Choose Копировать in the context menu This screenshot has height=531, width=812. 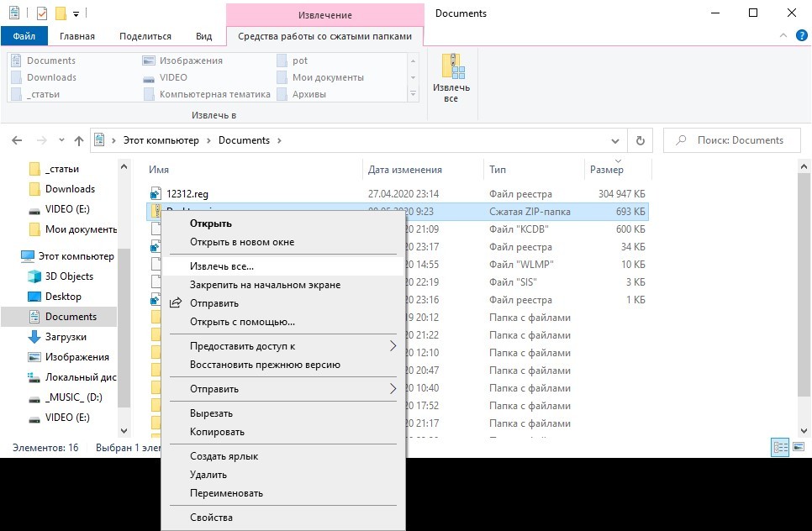click(282, 432)
